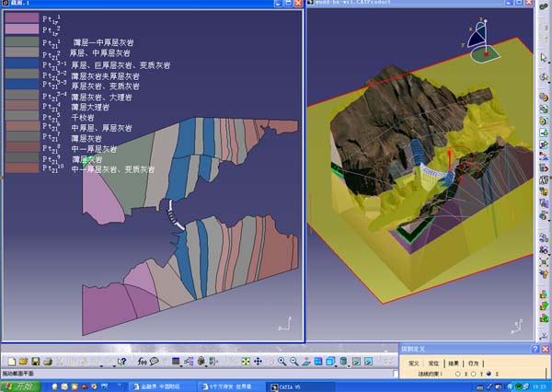Click the system tray clock

(539, 386)
